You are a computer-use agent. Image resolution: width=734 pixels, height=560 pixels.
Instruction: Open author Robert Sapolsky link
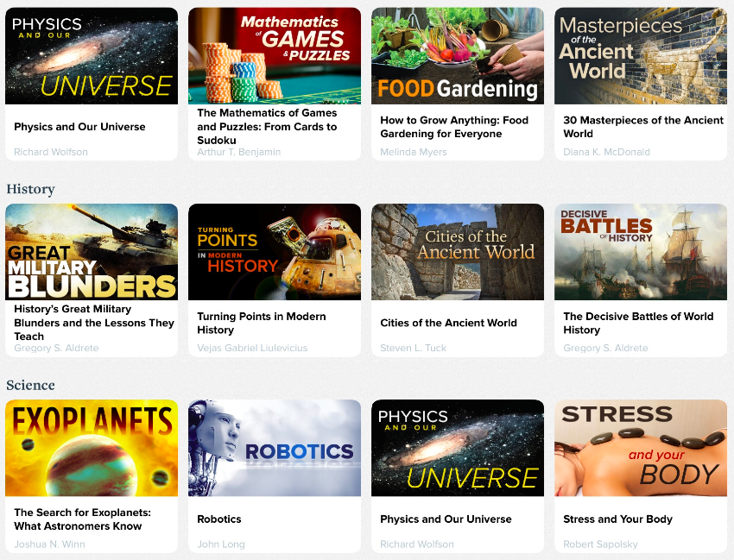tap(600, 544)
